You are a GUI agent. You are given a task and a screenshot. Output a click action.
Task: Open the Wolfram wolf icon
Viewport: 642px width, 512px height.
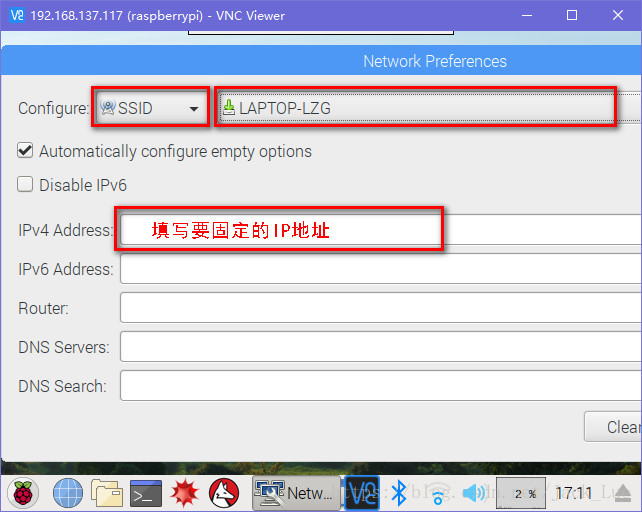(224, 493)
